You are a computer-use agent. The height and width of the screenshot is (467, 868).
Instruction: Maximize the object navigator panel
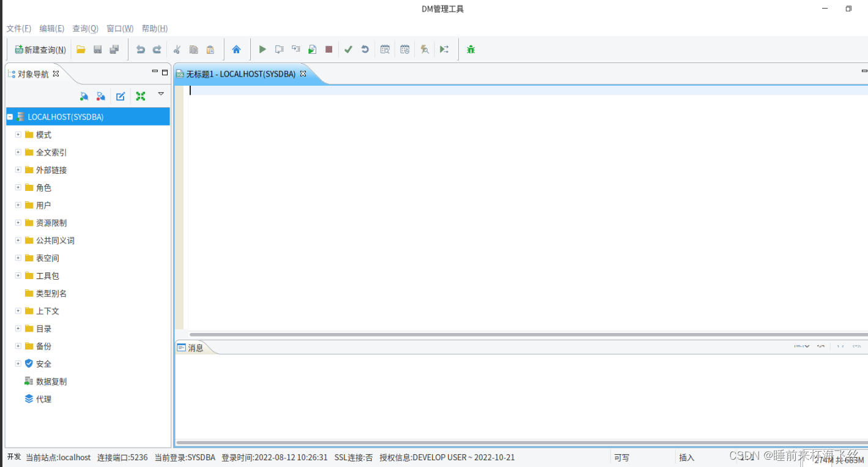click(x=165, y=72)
